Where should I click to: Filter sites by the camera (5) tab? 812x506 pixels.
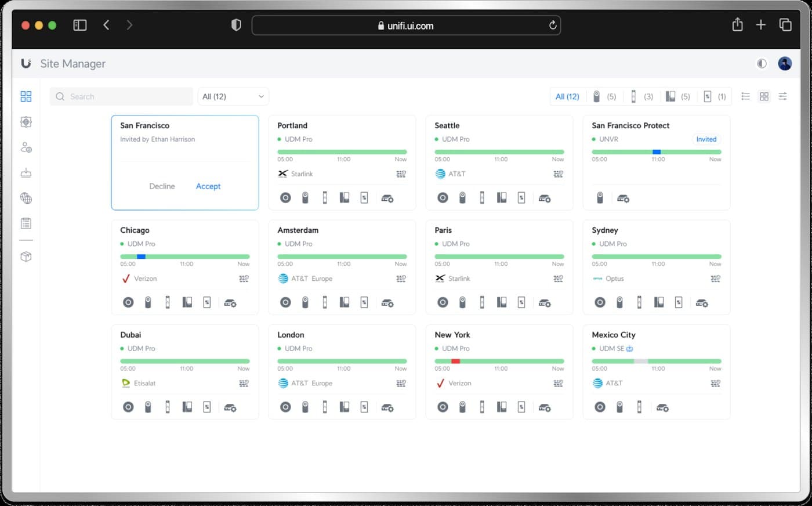point(604,96)
